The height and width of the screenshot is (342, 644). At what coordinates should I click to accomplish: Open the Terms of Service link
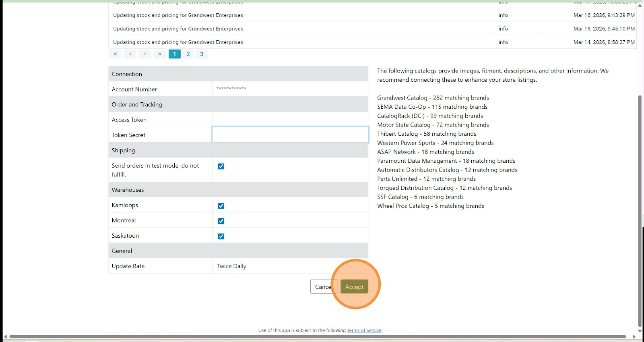pyautogui.click(x=364, y=330)
